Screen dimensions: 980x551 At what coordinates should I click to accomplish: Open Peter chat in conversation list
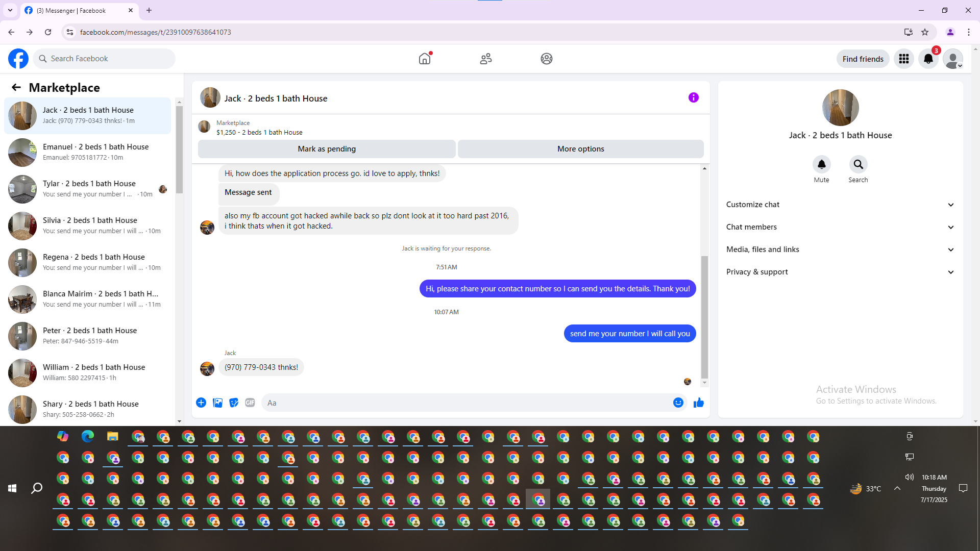(88, 336)
